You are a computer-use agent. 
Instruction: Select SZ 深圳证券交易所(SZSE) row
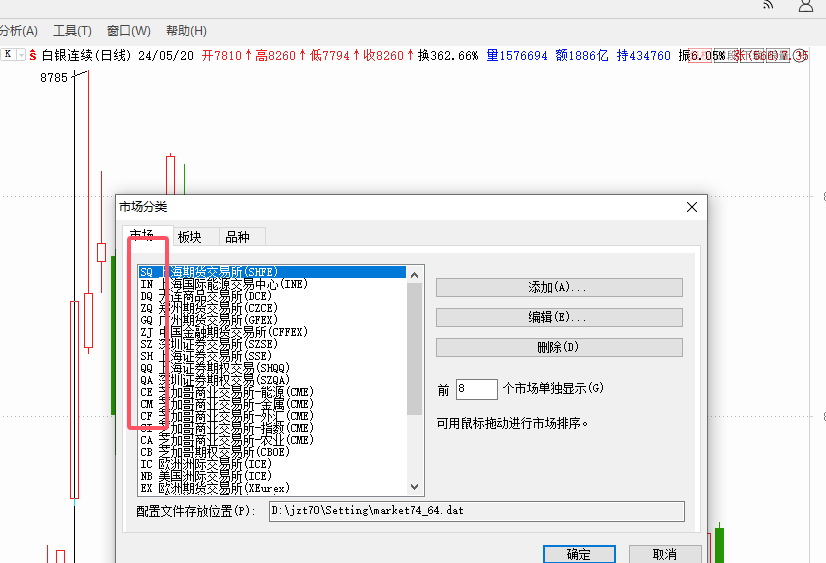272,344
